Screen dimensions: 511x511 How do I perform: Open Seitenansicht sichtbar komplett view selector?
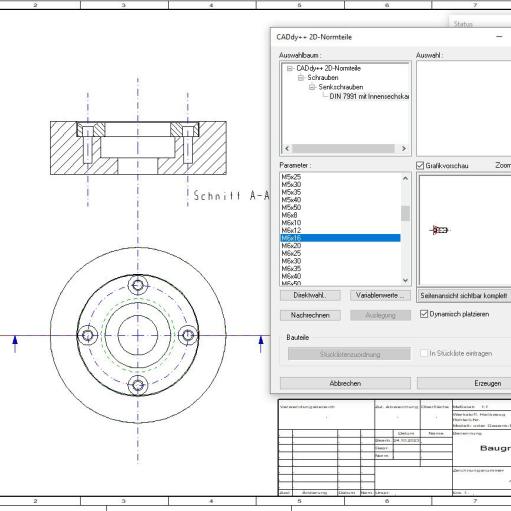coord(464,296)
